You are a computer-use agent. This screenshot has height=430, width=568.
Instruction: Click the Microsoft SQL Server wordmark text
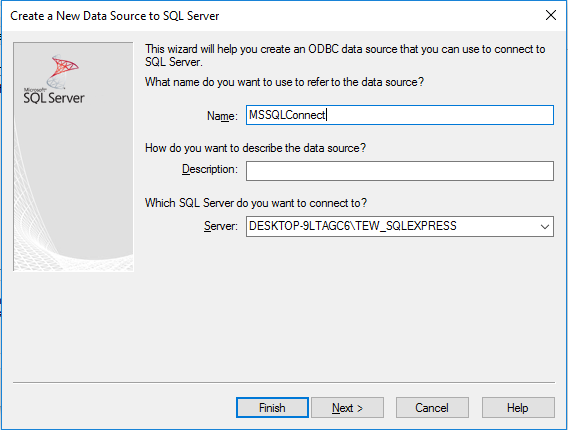[54, 97]
